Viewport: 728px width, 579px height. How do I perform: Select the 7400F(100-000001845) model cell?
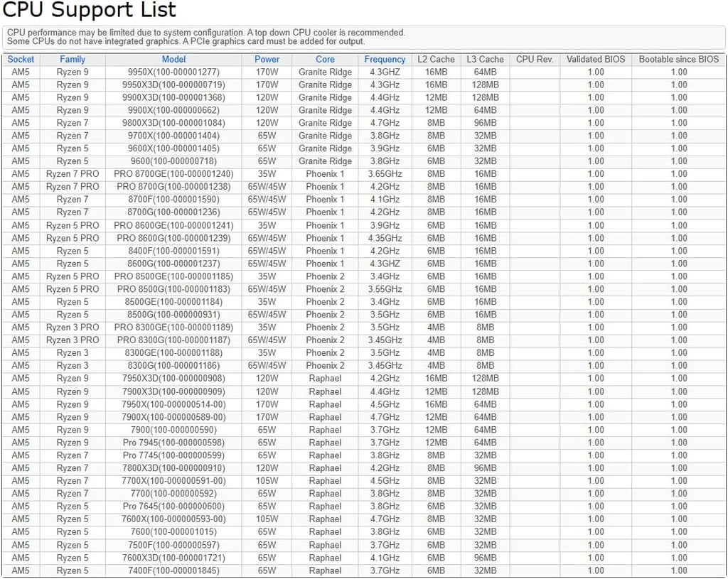click(x=173, y=570)
